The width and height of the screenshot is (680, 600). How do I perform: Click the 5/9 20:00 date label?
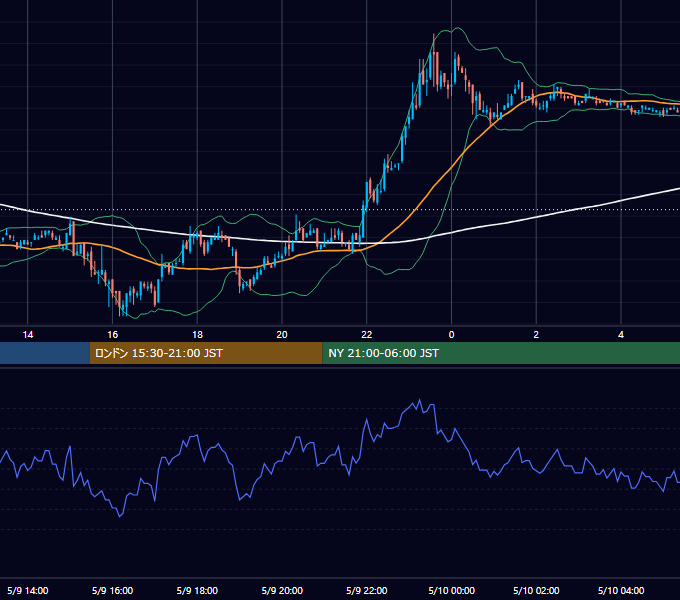pos(282,590)
